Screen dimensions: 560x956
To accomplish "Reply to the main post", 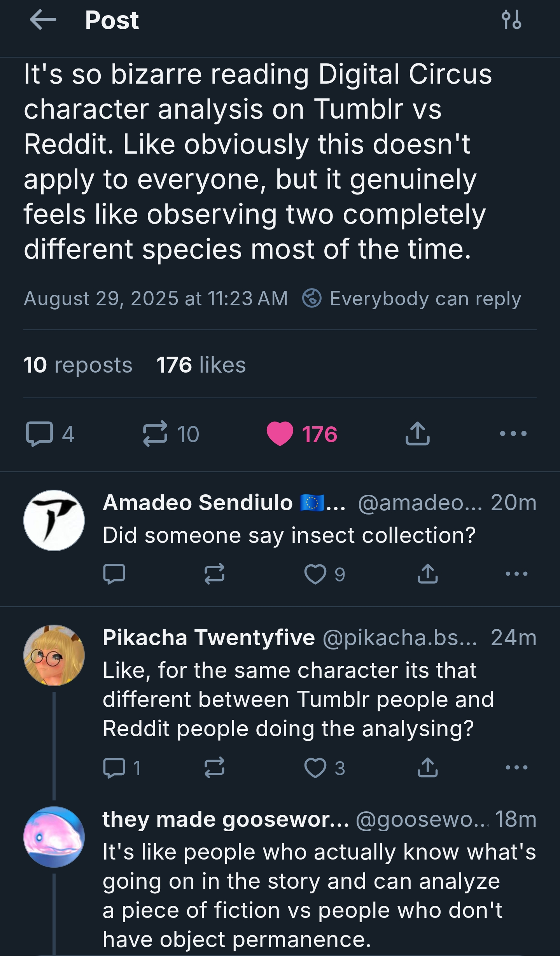I will click(x=40, y=433).
